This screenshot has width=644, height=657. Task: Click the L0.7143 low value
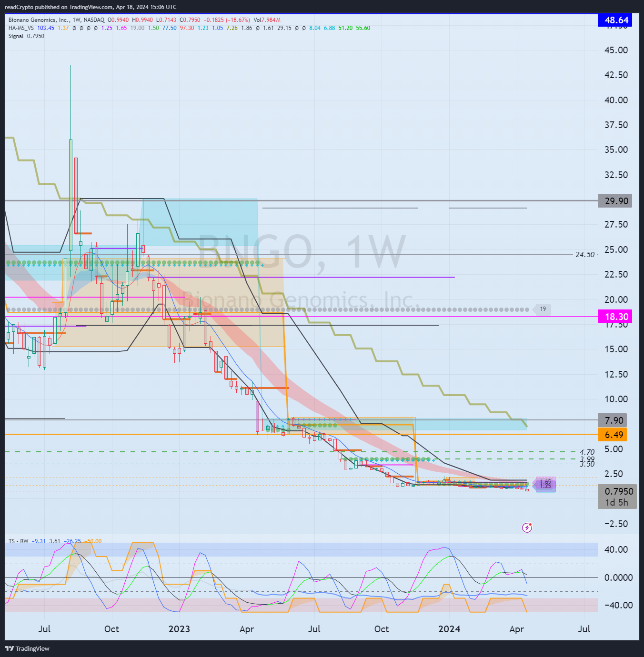pos(166,20)
